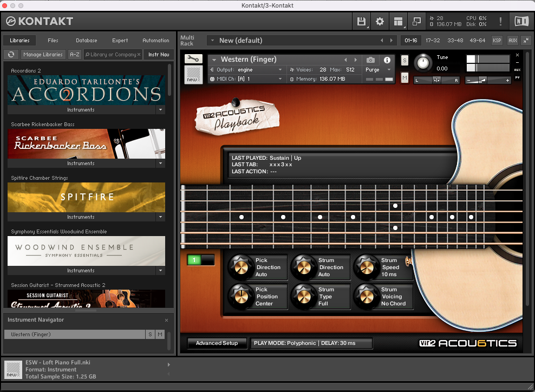
Task: Solo the Western (Finger) instrument in the rack header
Action: coord(404,61)
